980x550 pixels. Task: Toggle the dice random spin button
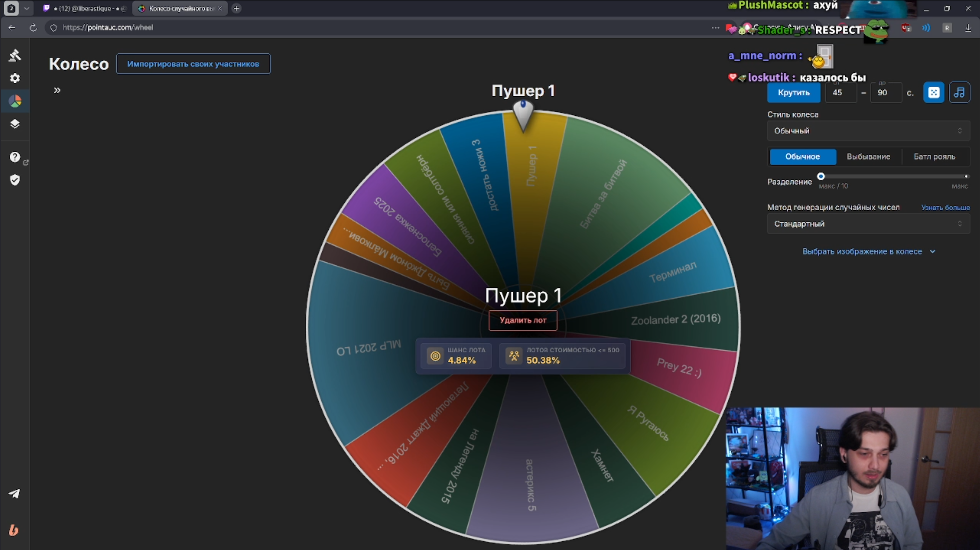[934, 92]
